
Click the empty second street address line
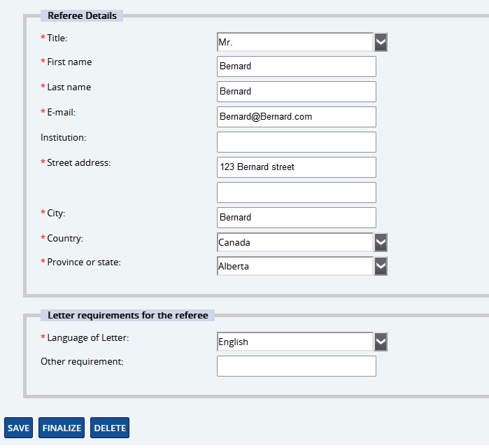tap(296, 192)
